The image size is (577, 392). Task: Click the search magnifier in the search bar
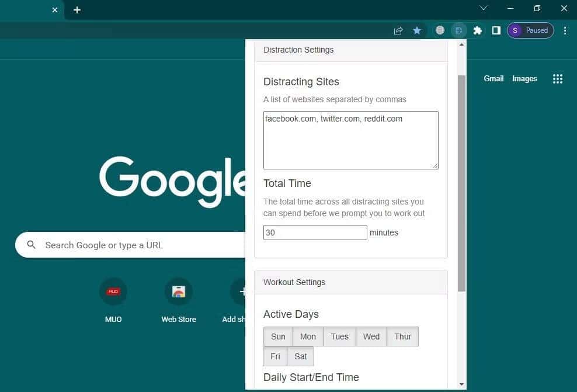[x=32, y=245]
